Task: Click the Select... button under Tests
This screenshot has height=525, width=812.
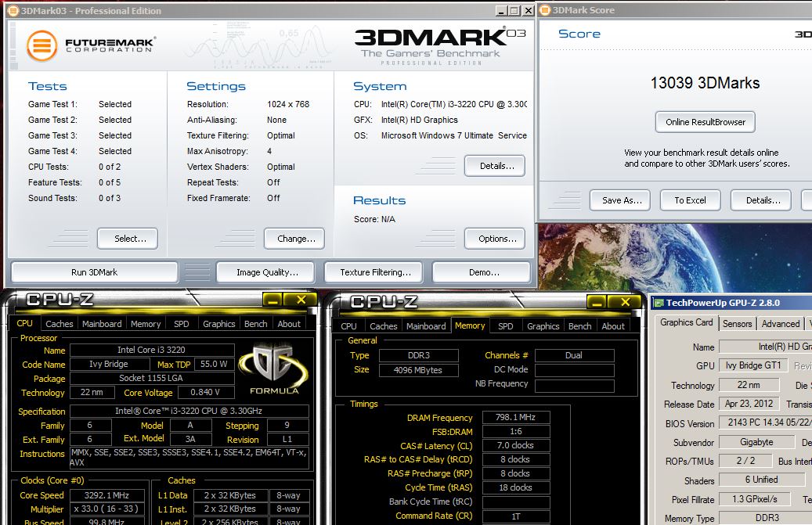Action: pyautogui.click(x=128, y=239)
